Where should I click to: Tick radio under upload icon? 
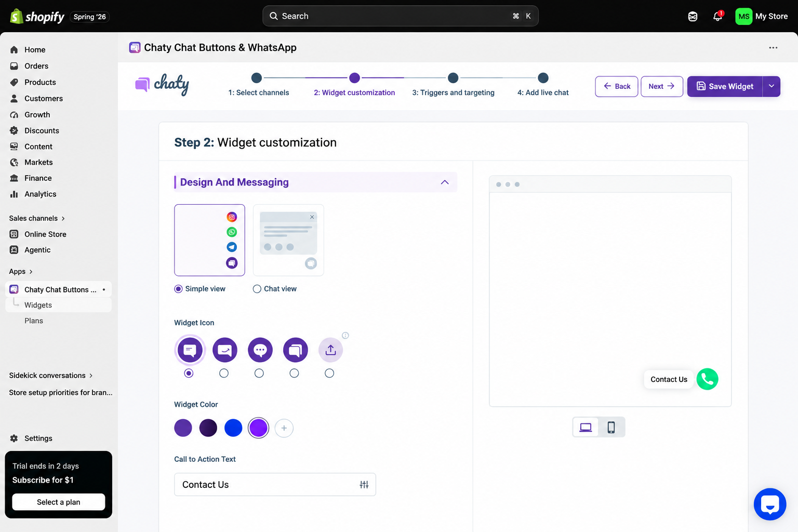pyautogui.click(x=329, y=373)
